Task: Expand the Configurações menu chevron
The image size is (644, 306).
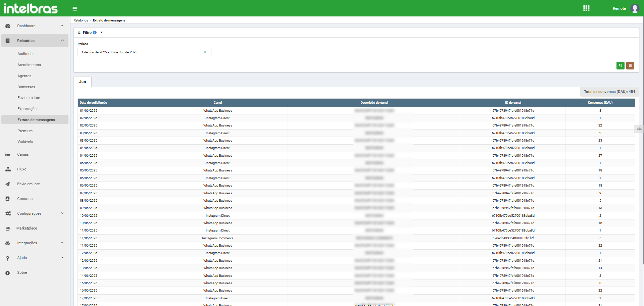Action: pos(62,213)
